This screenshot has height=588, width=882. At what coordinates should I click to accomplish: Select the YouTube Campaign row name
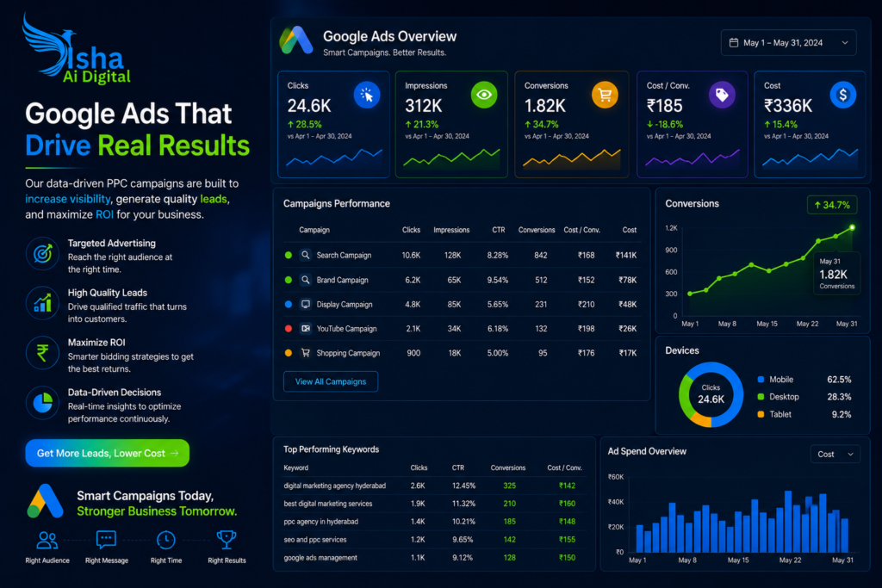pyautogui.click(x=346, y=329)
